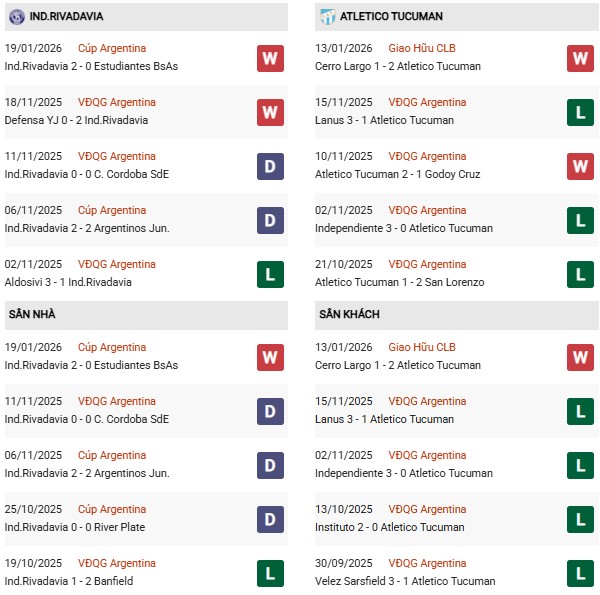Click the L badge for San Lorenzo match
Screen dimensions: 600x595
(x=581, y=274)
